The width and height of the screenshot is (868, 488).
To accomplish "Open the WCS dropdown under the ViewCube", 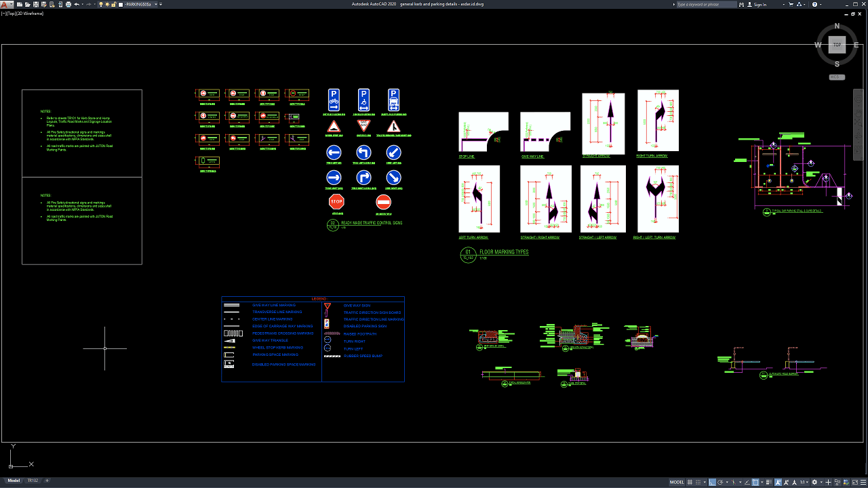I will pyautogui.click(x=837, y=77).
